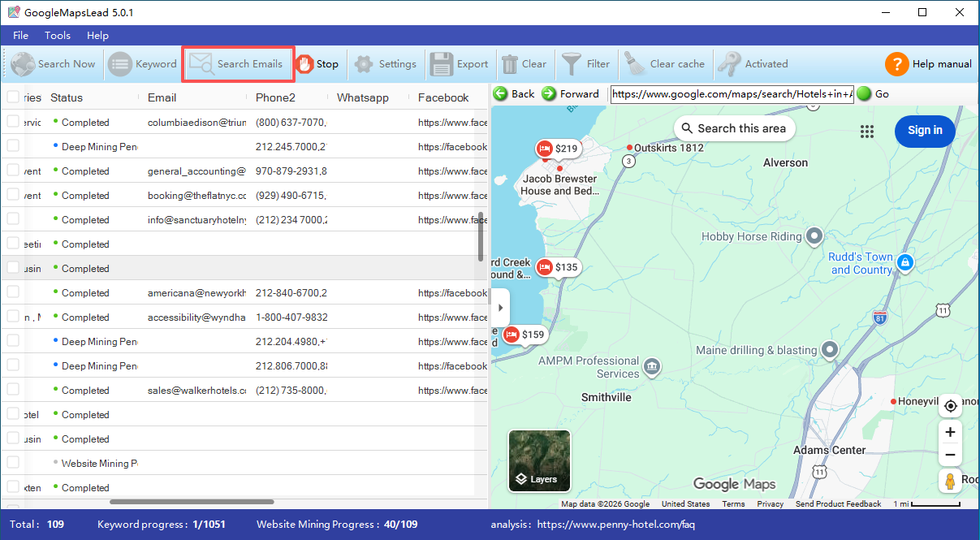Sort by Email column header
980x540 pixels.
tap(162, 97)
